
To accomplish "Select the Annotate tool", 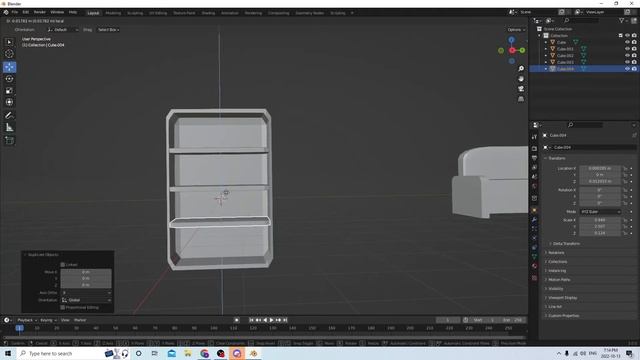I will click(9, 116).
